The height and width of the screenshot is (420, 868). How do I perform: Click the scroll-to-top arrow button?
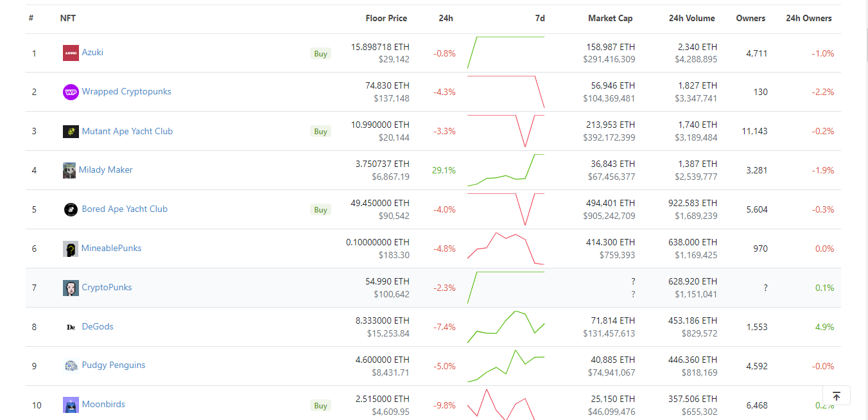(836, 396)
